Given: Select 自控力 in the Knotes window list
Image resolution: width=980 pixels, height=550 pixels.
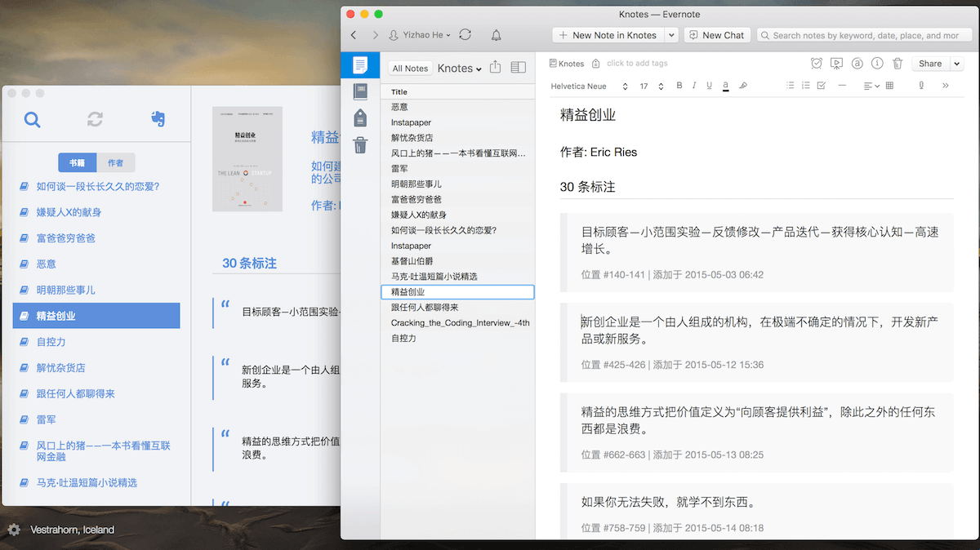Looking at the screenshot, I should click(x=96, y=342).
